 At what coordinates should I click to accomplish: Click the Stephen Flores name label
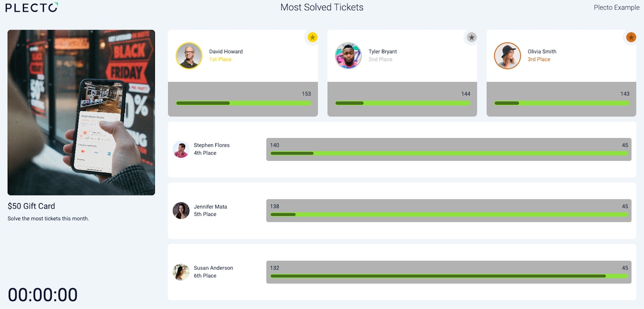[211, 145]
